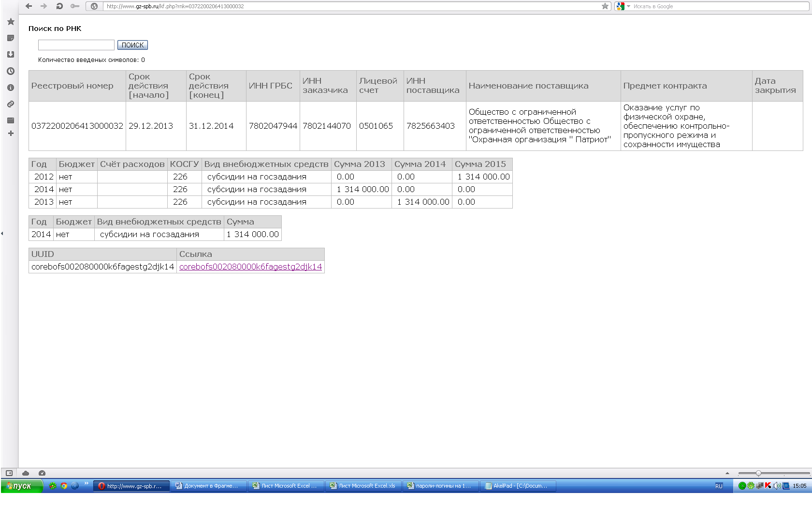Open the zoom options arrow in status bar

[x=727, y=473]
